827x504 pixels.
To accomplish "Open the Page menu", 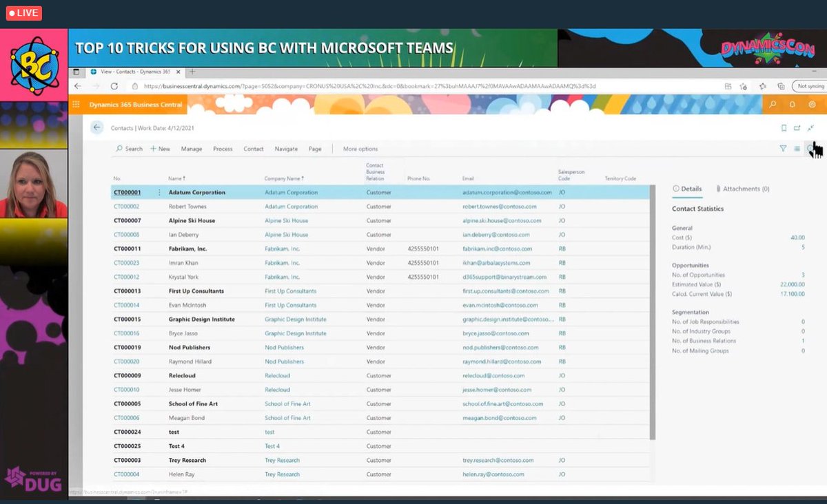I will click(x=315, y=149).
